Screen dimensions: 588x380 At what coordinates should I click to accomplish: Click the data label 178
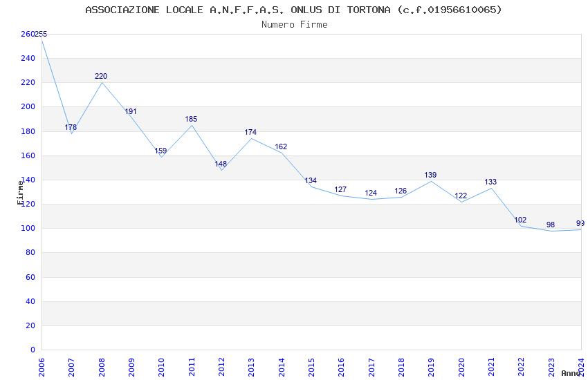click(x=71, y=127)
